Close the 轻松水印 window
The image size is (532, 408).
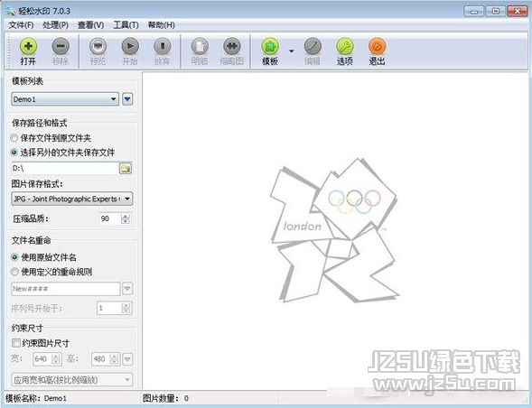[517, 11]
